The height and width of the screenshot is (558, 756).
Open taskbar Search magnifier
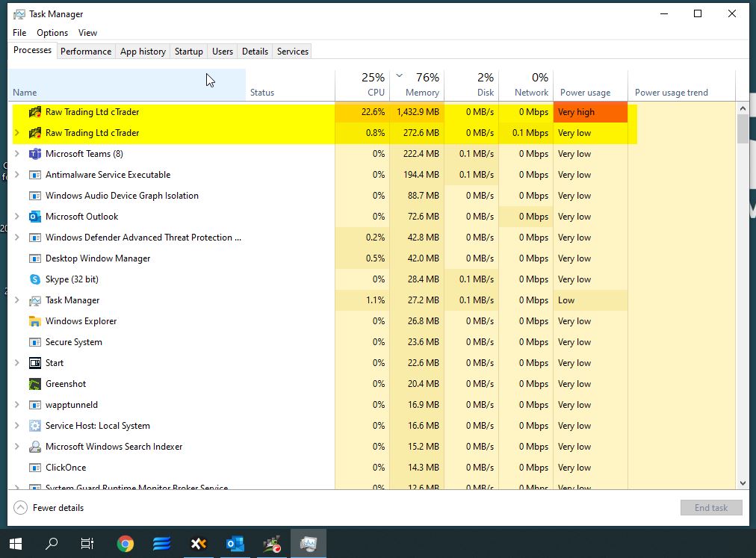click(x=52, y=544)
